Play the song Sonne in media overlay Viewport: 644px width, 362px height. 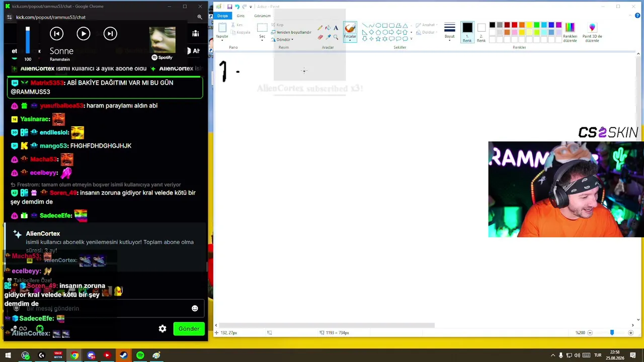tap(84, 34)
